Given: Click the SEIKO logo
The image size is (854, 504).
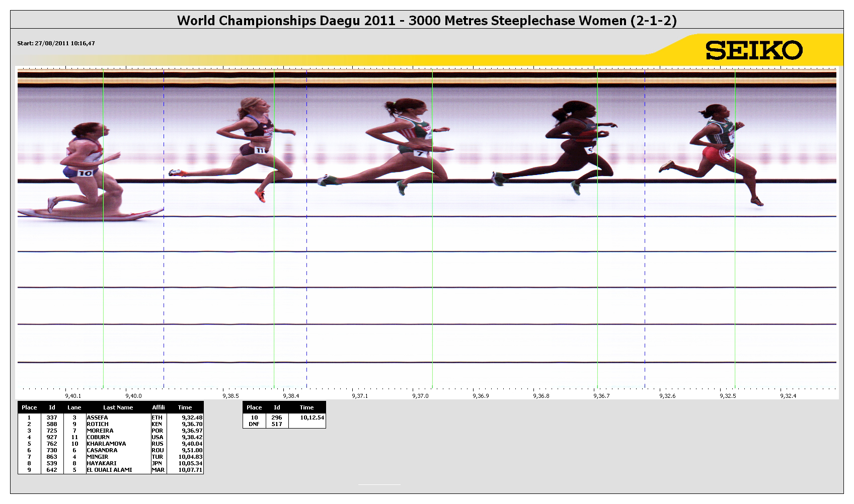Looking at the screenshot, I should pos(753,51).
